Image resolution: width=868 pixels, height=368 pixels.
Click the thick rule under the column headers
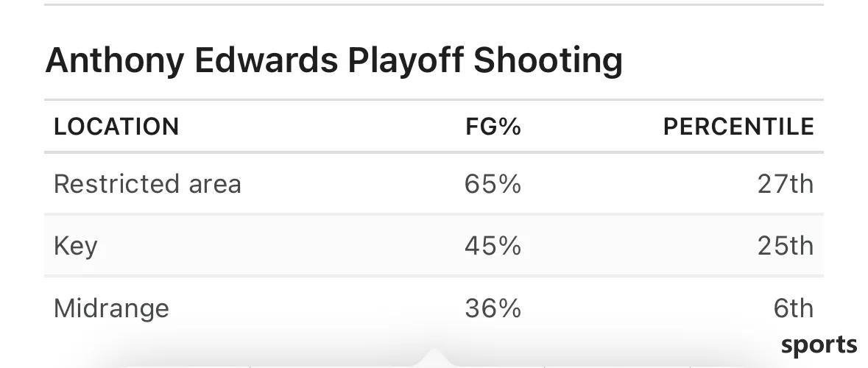434,152
